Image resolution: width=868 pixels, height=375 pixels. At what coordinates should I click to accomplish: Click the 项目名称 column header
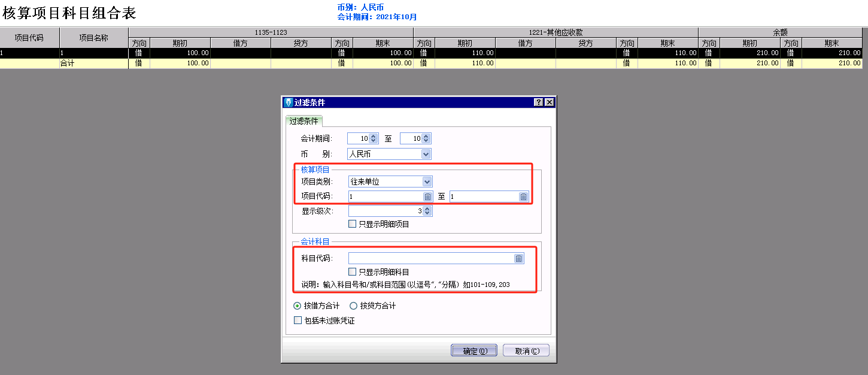[94, 37]
